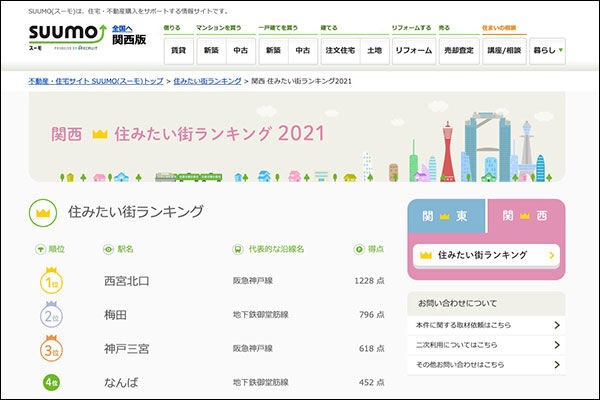This screenshot has height=400, width=600.
Task: Click the crown icon in 関西 tab
Action: click(525, 217)
